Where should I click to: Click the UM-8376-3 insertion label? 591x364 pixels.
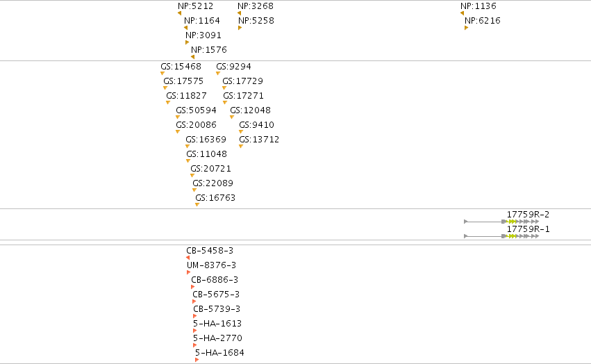211,265
